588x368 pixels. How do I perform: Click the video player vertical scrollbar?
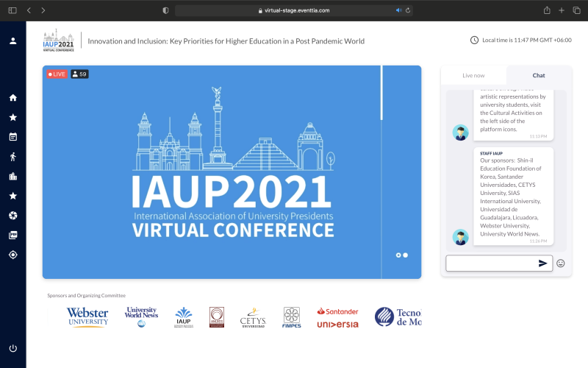pos(381,93)
